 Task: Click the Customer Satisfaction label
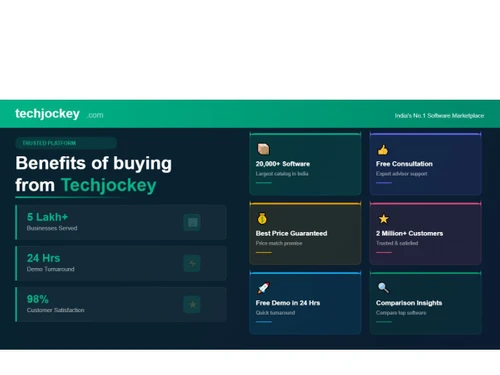(56, 310)
